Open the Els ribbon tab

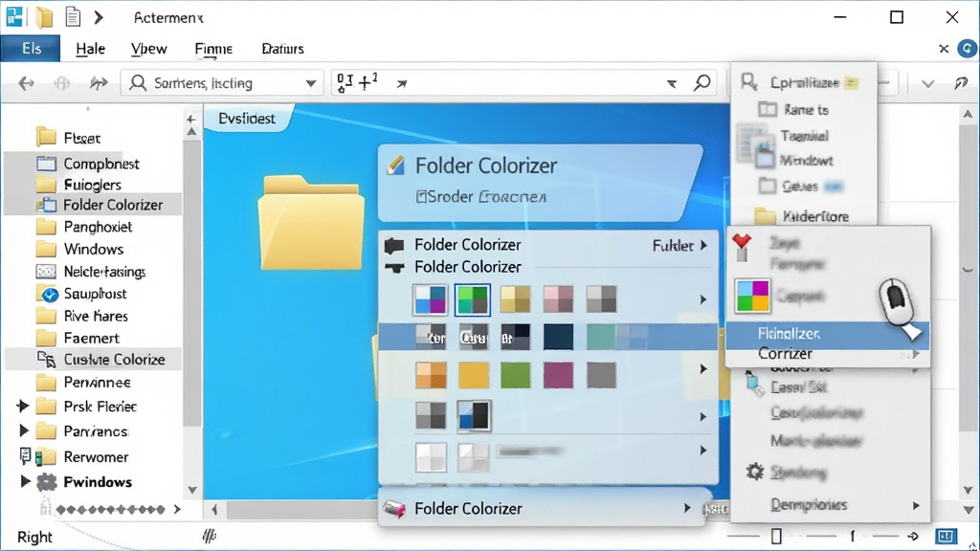pos(31,48)
